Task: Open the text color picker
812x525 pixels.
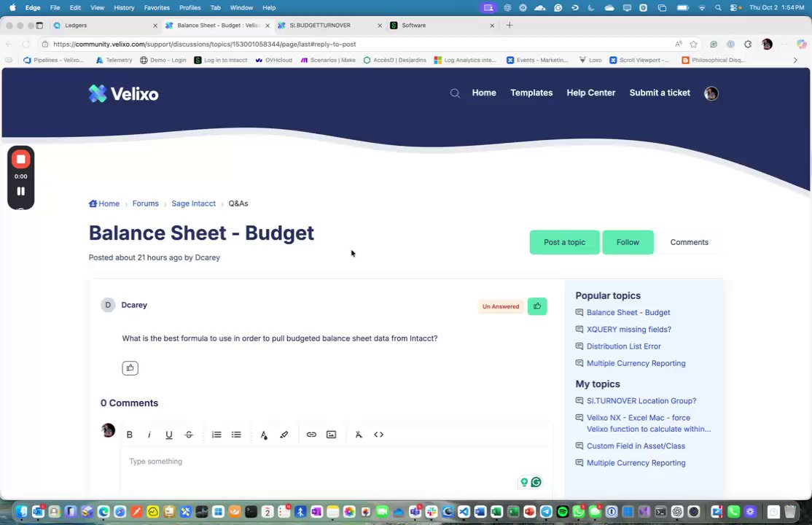Action: (x=264, y=435)
